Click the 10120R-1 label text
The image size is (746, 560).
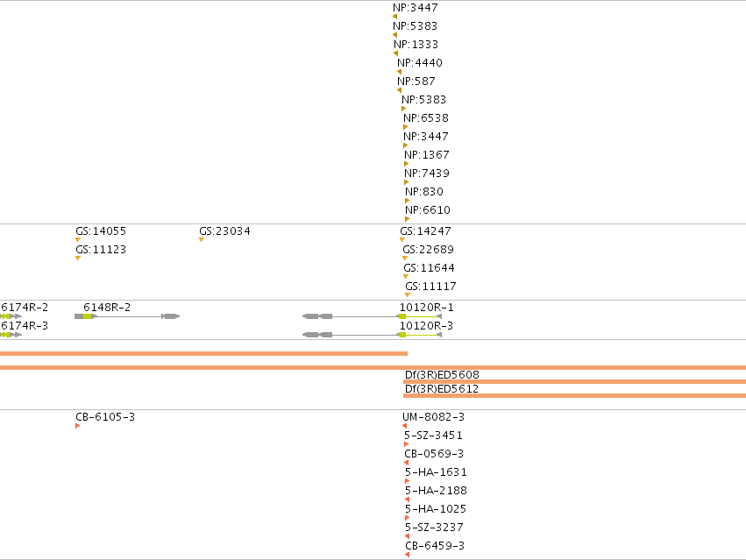click(x=427, y=308)
